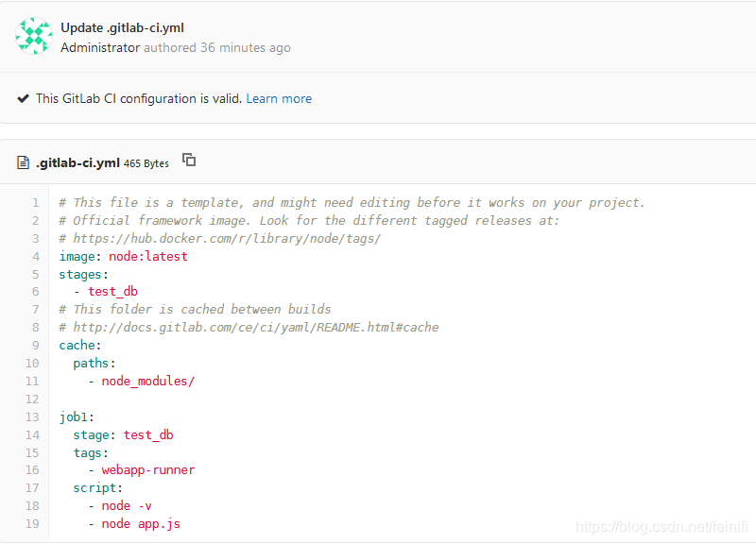Click the .gitlab-ci.yml file name
This screenshot has width=756, height=544.
pyautogui.click(x=77, y=162)
